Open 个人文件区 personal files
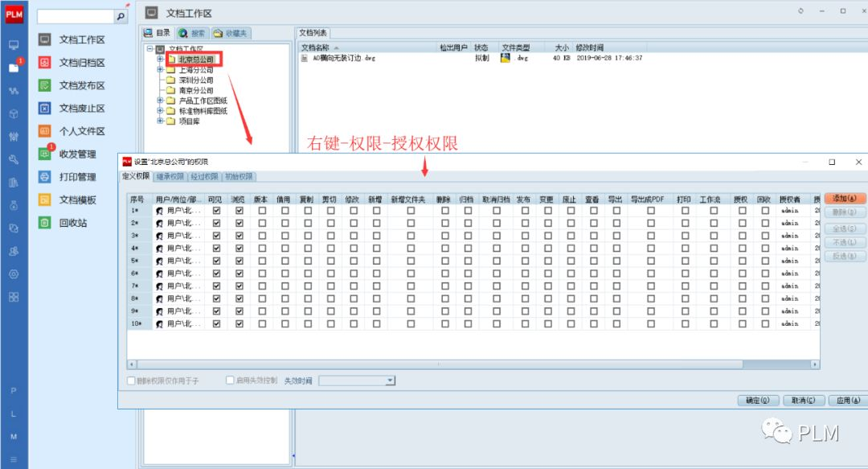 click(82, 131)
